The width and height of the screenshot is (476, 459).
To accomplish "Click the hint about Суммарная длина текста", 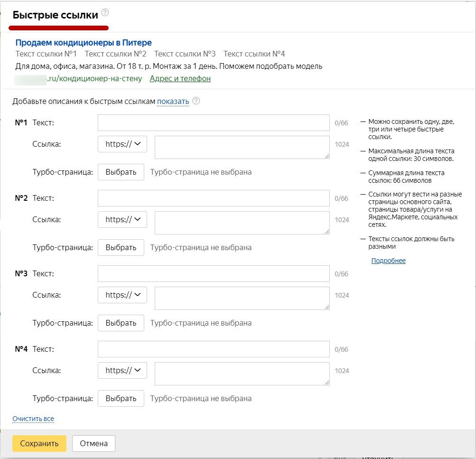I will 407,177.
